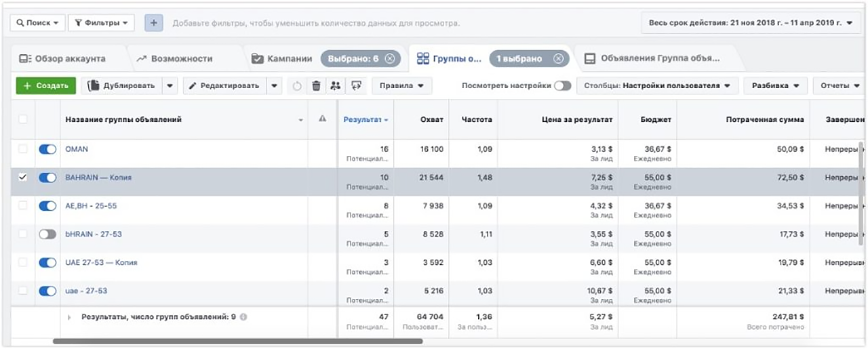Screen dimensions: 868x349
Task: Switch to Возможности tab
Action: (174, 58)
